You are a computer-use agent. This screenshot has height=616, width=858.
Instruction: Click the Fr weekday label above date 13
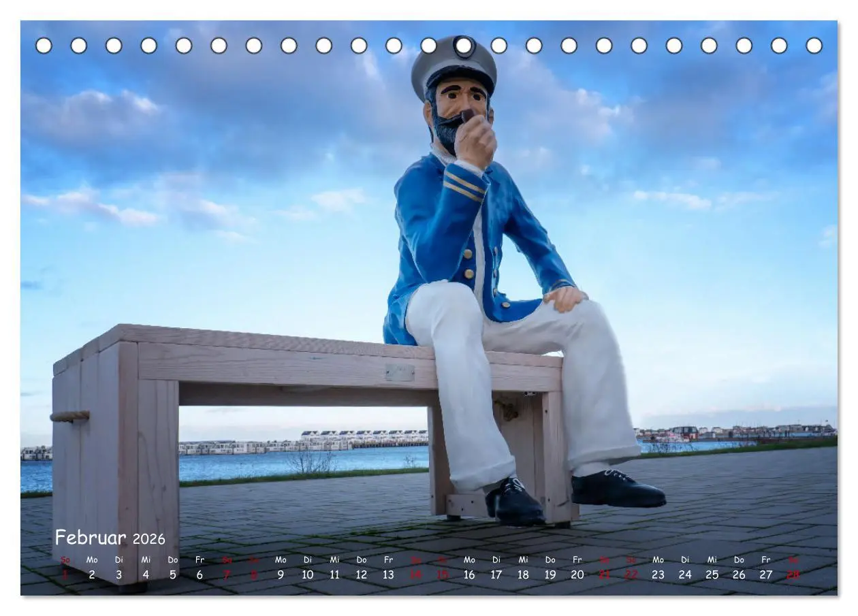[x=388, y=560]
